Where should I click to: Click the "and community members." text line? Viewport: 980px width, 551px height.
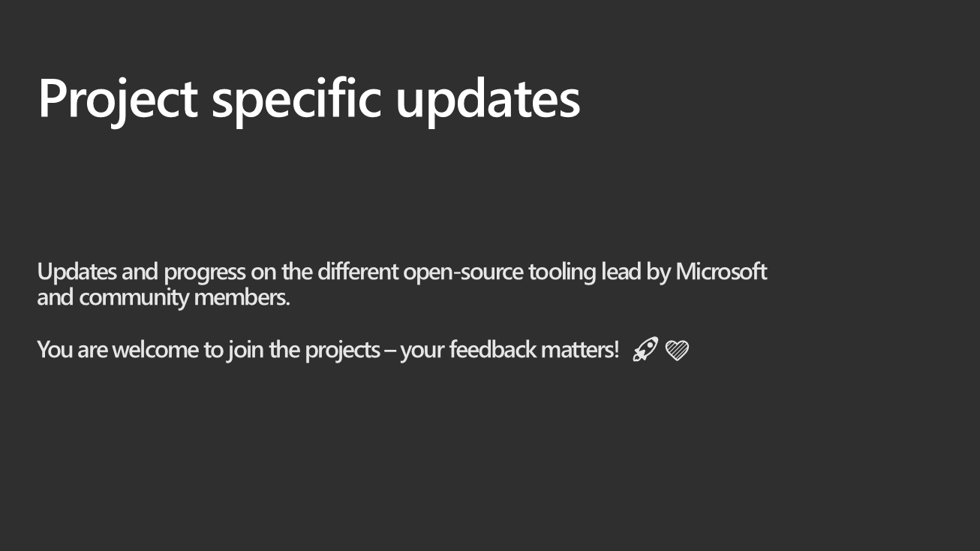click(164, 297)
